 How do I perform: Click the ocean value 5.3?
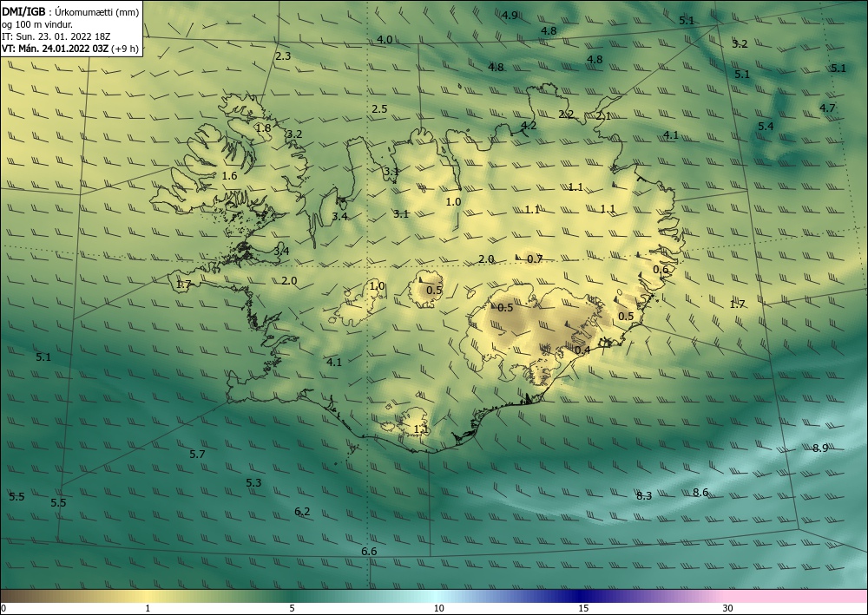pyautogui.click(x=253, y=483)
